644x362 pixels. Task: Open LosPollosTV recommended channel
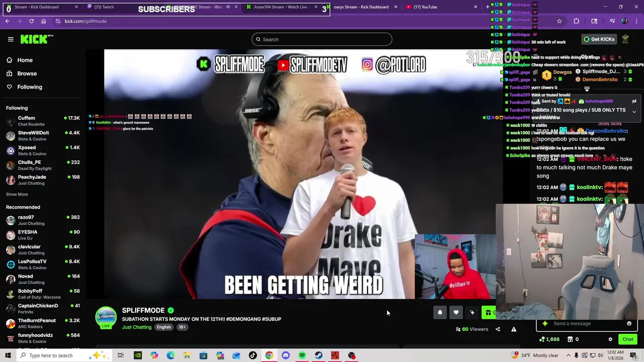point(43,264)
